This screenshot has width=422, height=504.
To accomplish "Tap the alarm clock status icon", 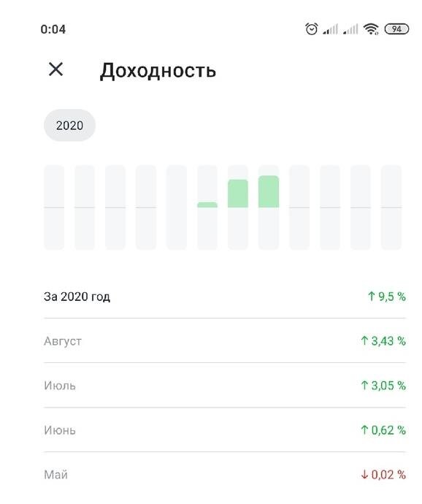I will point(312,29).
